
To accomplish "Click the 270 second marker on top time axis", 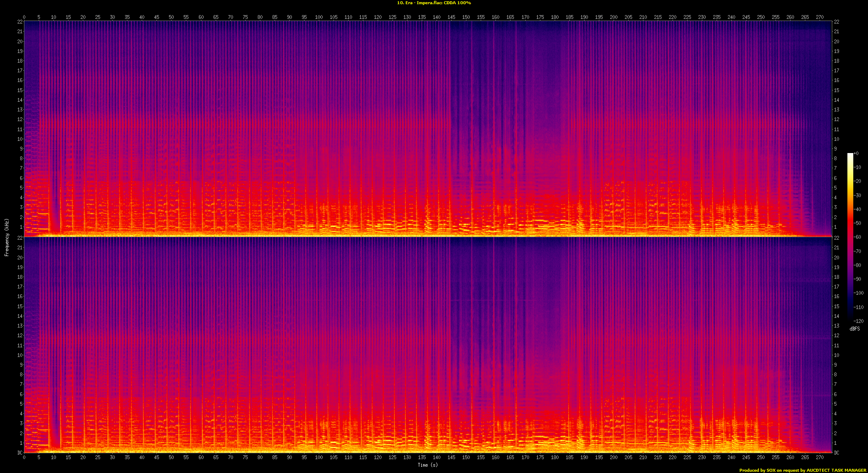I will [x=820, y=17].
